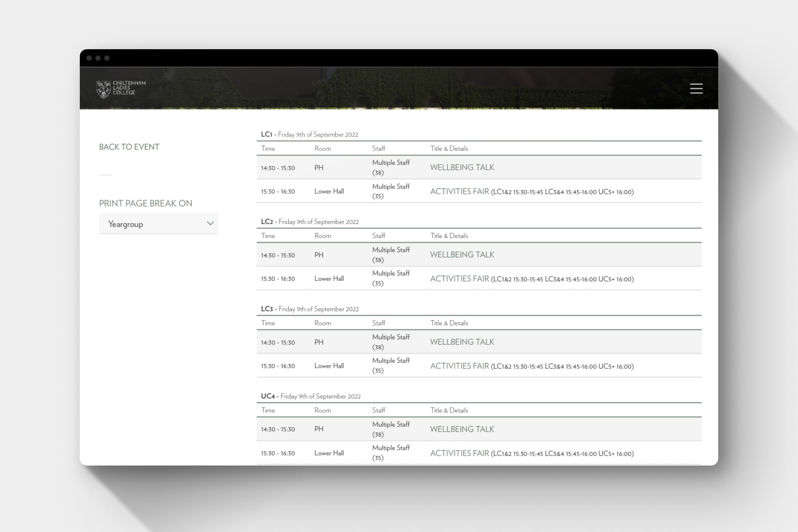Click Multiple Staff (38) in LC3 table
The height and width of the screenshot is (532, 798).
(x=391, y=342)
